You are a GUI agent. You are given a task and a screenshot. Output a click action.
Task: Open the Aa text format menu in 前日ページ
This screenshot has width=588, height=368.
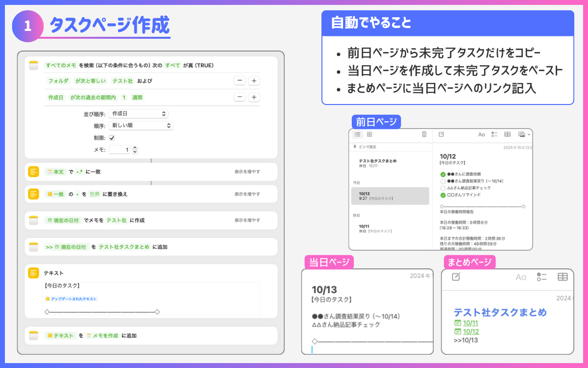pos(481,134)
